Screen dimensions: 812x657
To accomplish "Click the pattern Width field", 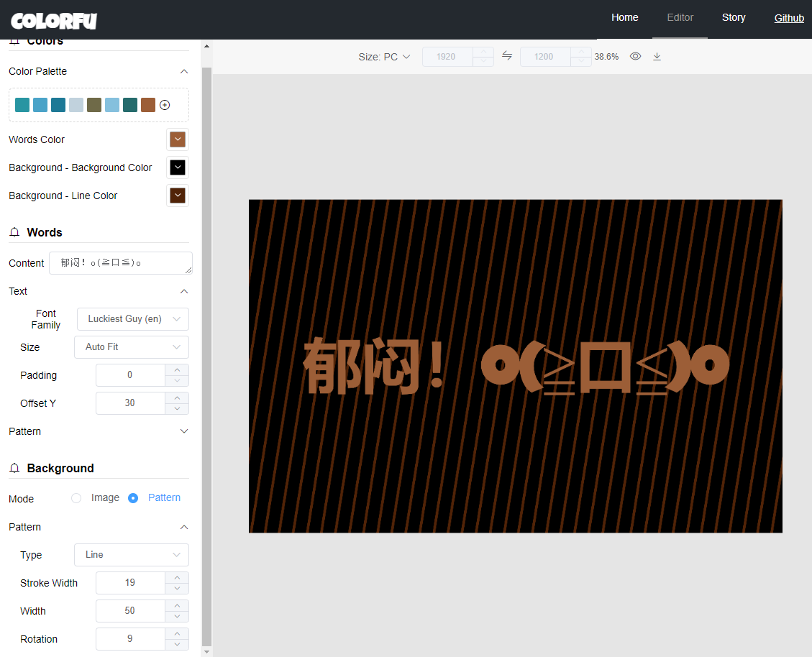I will 130,610.
